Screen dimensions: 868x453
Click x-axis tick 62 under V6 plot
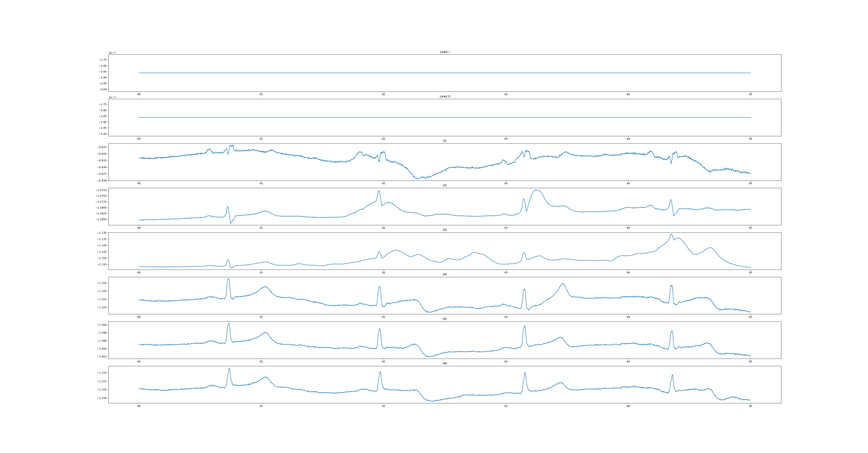click(384, 406)
